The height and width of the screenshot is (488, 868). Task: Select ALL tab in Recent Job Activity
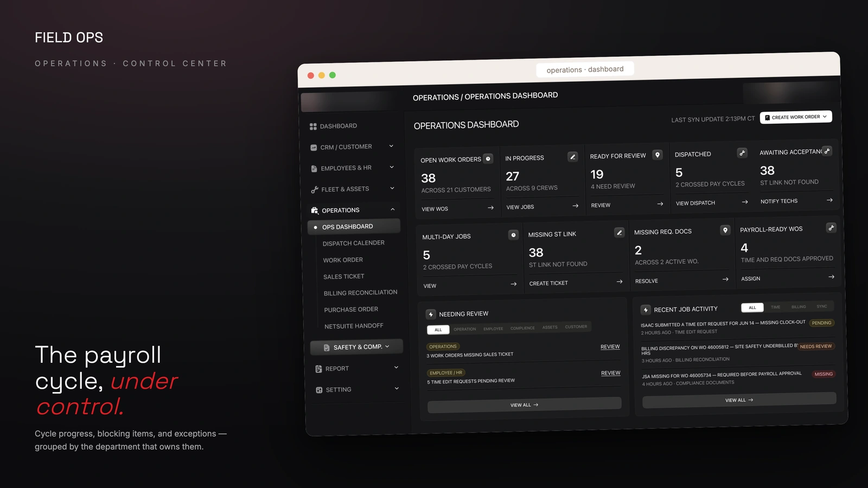(x=752, y=307)
